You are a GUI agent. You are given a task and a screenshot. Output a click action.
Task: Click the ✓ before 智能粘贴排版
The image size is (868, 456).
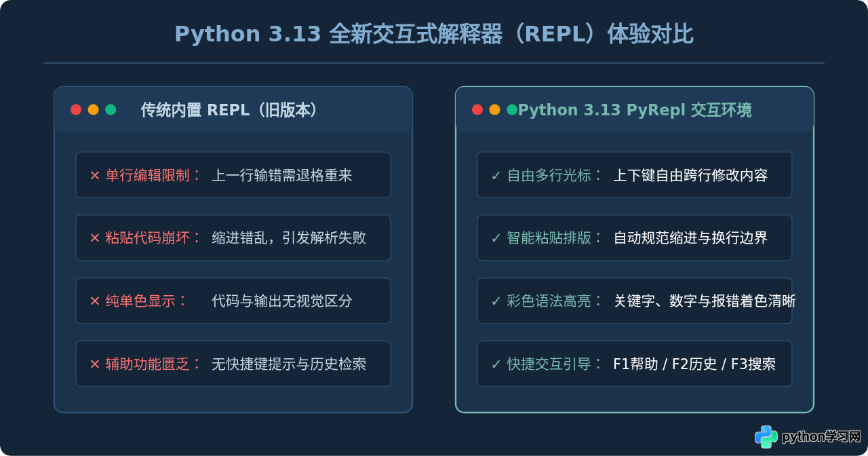click(x=496, y=238)
